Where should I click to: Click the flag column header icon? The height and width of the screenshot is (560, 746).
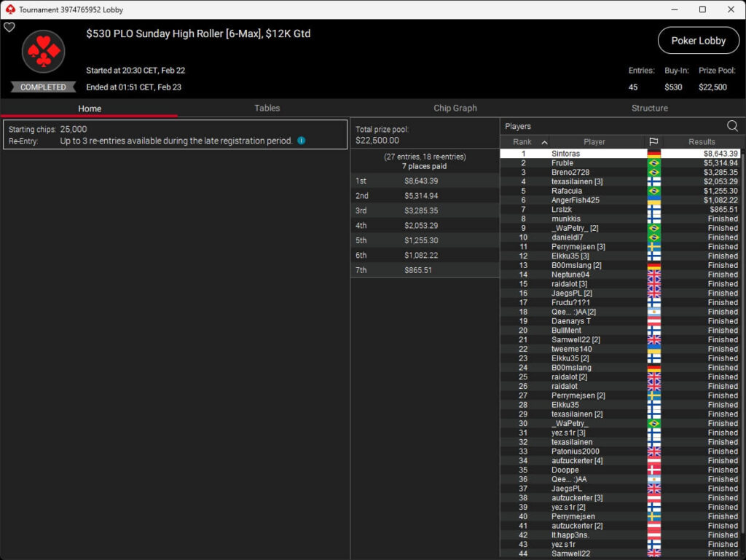pyautogui.click(x=653, y=142)
